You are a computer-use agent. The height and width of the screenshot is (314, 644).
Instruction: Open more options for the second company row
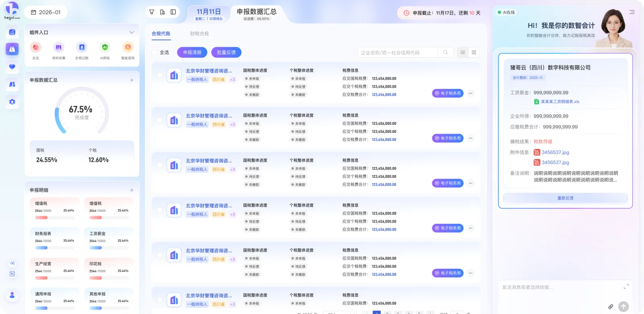pyautogui.click(x=471, y=138)
